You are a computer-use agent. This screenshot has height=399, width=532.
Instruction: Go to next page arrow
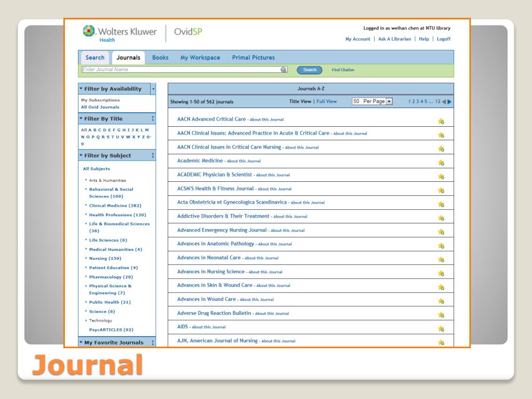[x=449, y=102]
